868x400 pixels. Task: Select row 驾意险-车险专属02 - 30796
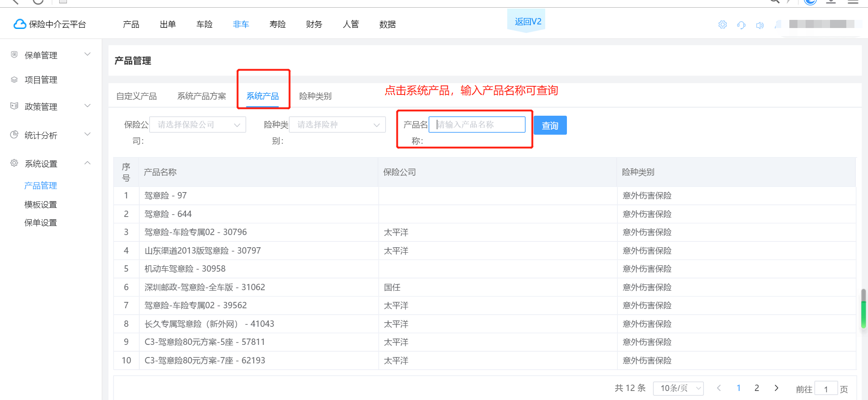coord(485,232)
